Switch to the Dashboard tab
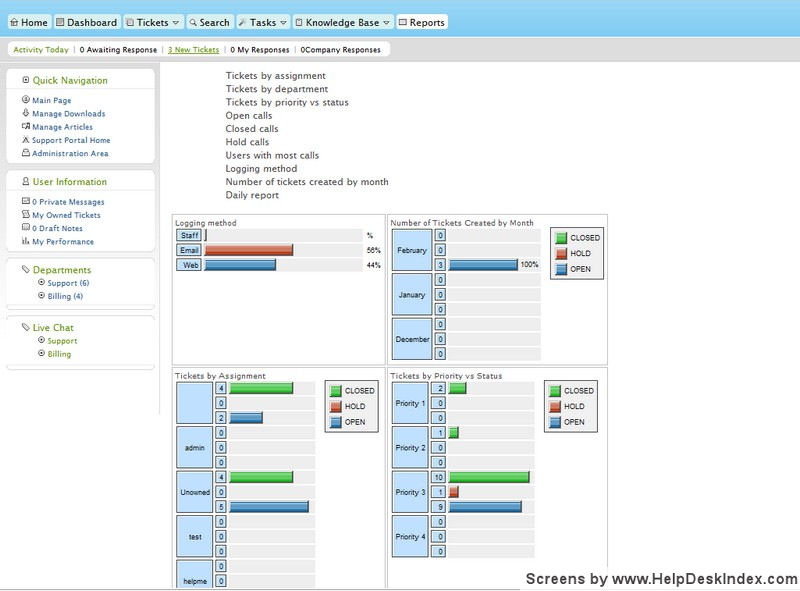Viewport: 800px width, 591px height. tap(86, 22)
